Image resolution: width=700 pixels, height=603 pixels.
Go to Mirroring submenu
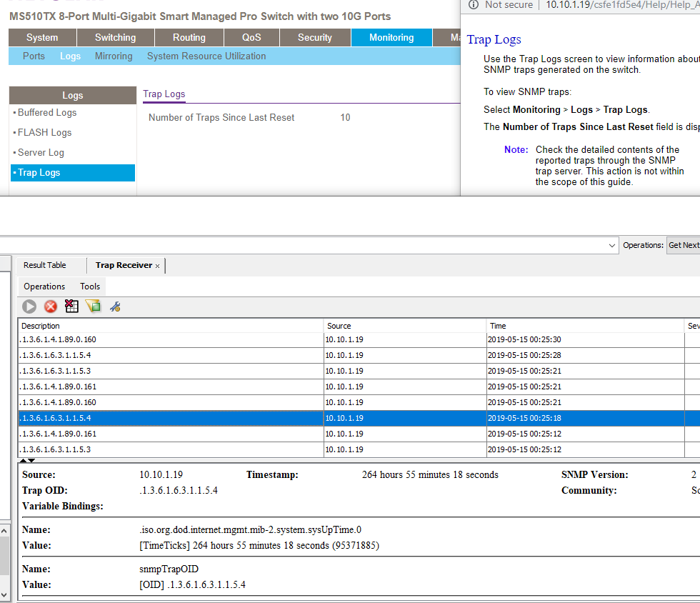pos(114,56)
